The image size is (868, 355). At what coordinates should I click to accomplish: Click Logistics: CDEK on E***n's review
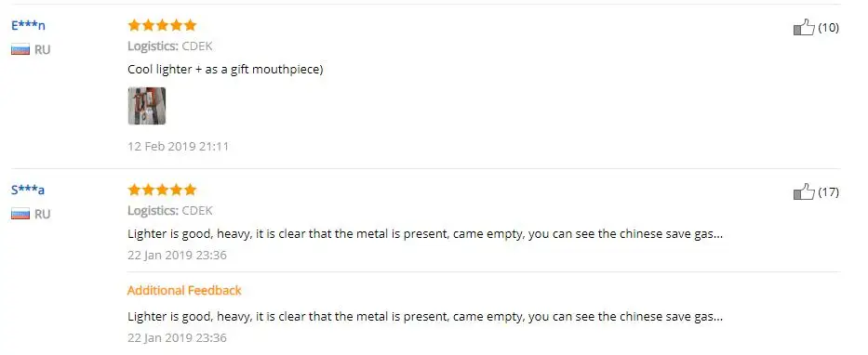170,46
